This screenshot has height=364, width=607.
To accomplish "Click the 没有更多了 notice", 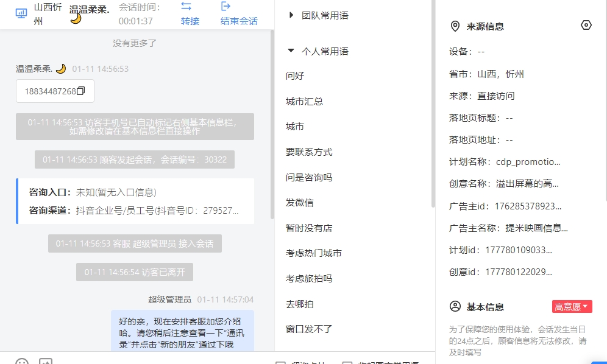I will [x=135, y=43].
